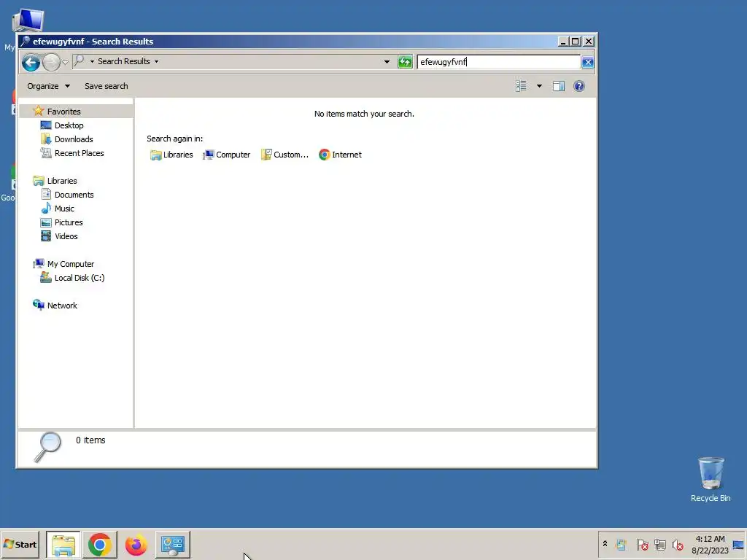The height and width of the screenshot is (560, 747).
Task: Click the Videos filmstrip icon
Action: click(x=46, y=236)
